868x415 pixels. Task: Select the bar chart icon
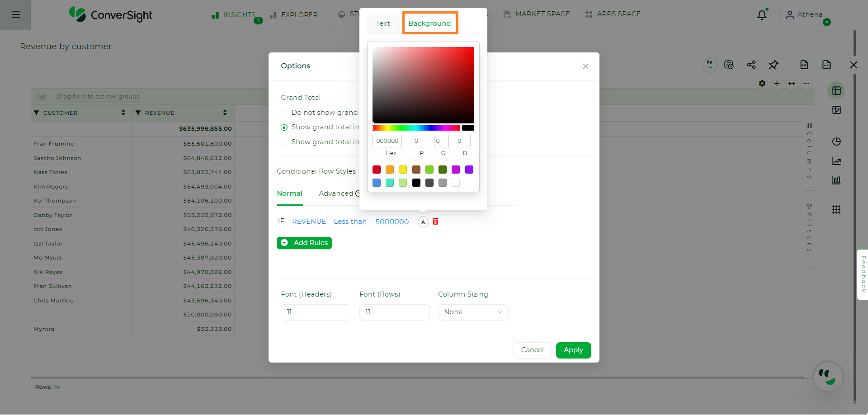coord(836,180)
